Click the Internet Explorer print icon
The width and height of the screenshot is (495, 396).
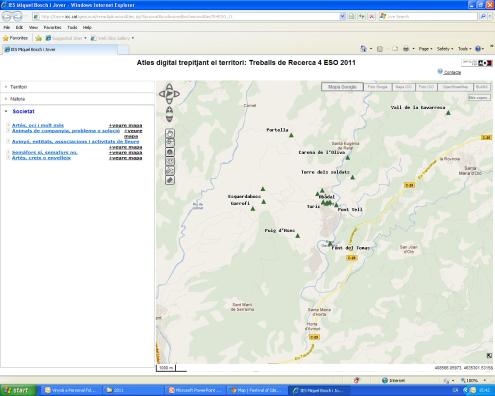[x=406, y=49]
